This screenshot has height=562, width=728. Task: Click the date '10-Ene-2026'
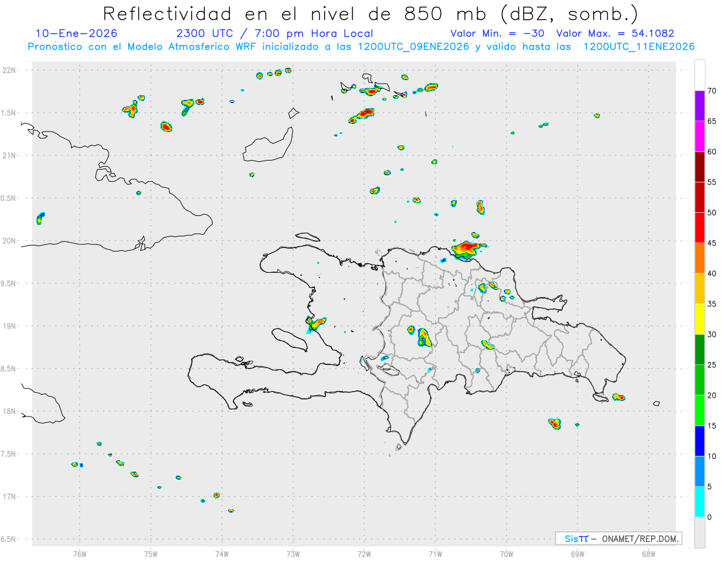click(76, 33)
